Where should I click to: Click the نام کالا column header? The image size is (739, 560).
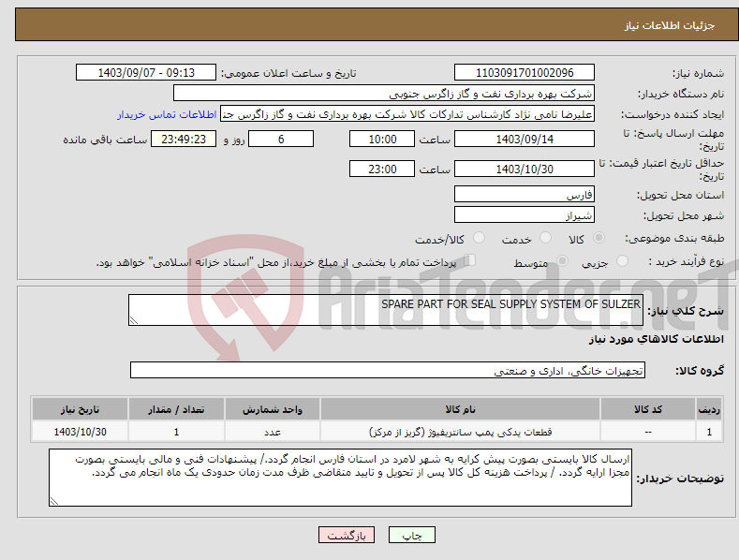click(460, 409)
